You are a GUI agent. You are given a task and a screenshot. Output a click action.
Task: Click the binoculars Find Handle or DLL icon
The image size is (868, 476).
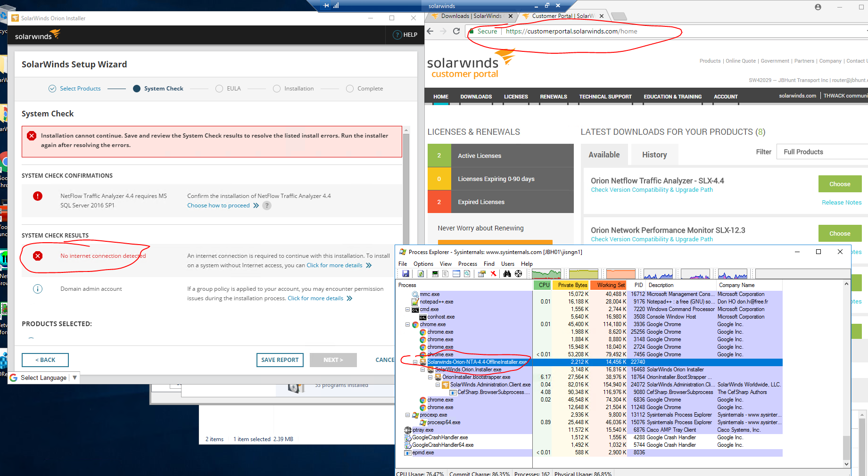click(507, 274)
